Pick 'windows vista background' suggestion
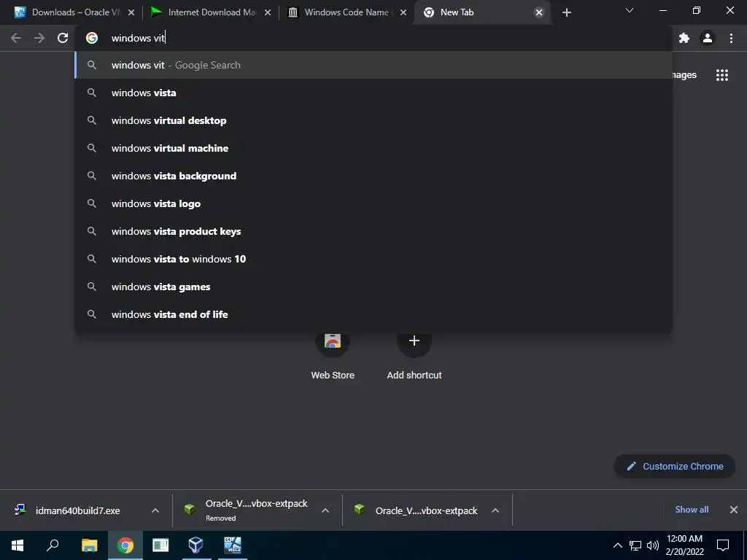This screenshot has height=560, width=747. pyautogui.click(x=373, y=176)
